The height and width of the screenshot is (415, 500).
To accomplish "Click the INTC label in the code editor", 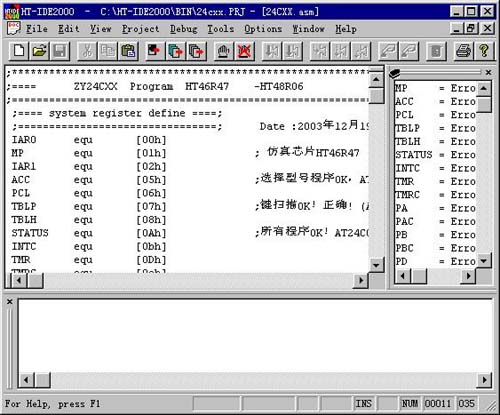I will (24, 246).
